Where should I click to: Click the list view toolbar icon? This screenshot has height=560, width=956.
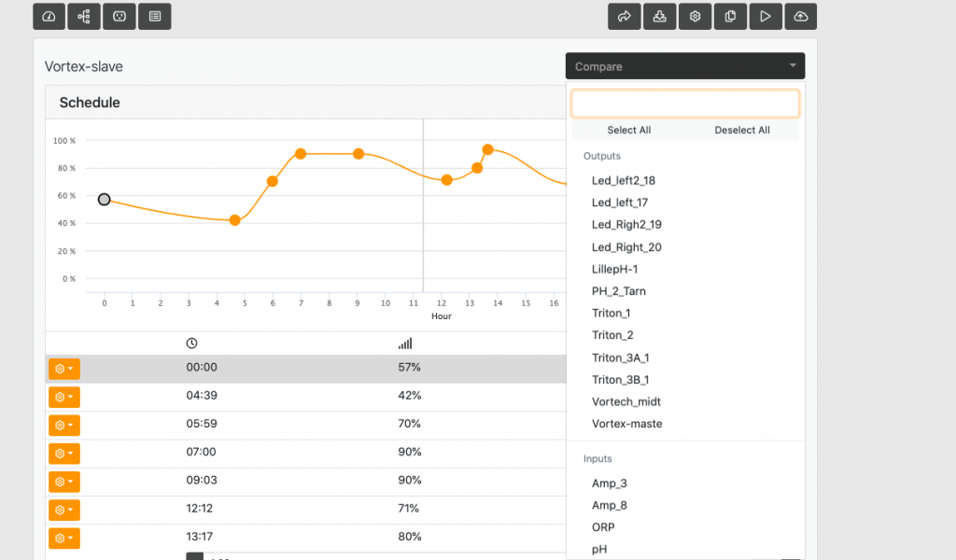154,16
